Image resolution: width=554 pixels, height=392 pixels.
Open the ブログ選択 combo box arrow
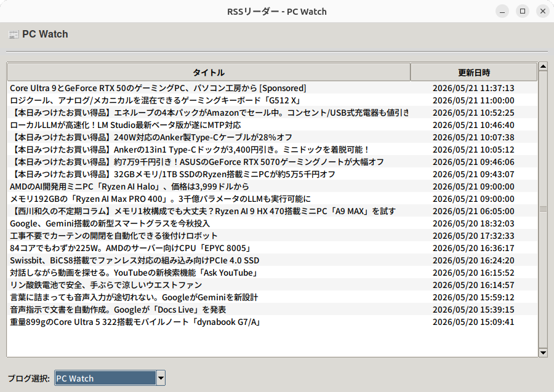pos(161,378)
